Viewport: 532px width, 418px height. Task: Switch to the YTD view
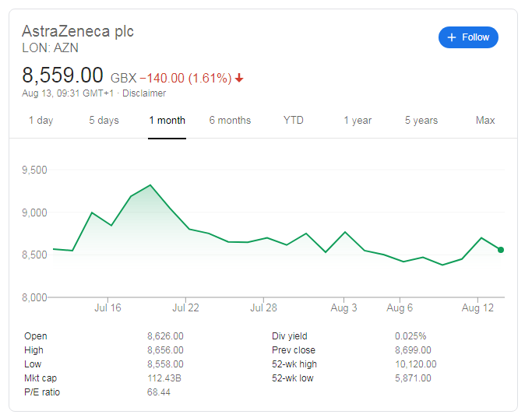coord(294,121)
